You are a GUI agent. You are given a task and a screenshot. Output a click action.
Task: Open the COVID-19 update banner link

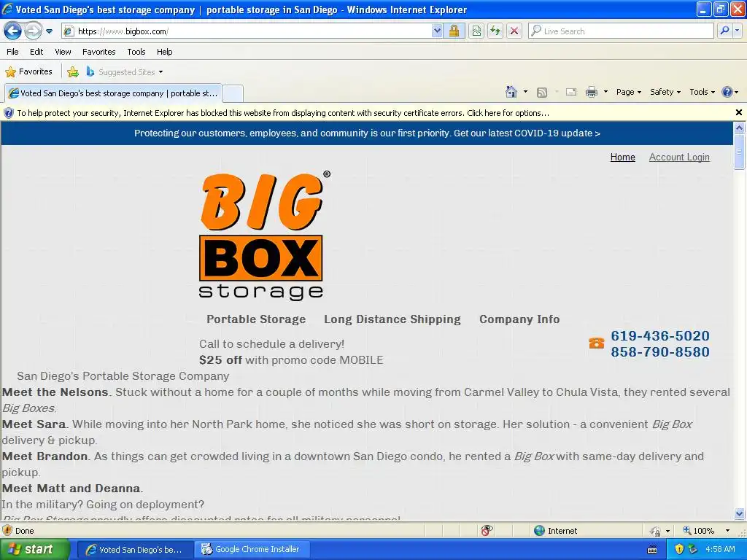click(x=367, y=133)
